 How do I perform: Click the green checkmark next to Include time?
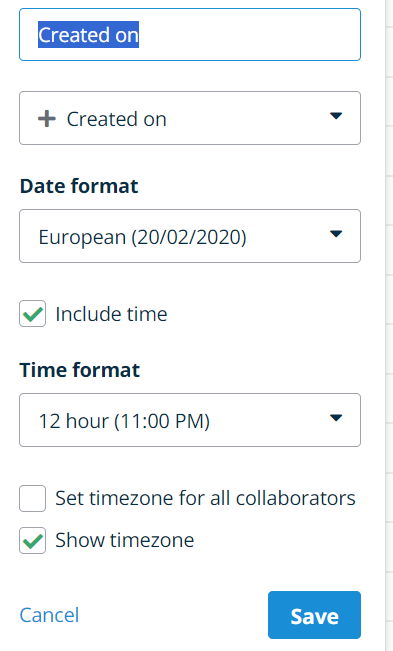(x=33, y=314)
